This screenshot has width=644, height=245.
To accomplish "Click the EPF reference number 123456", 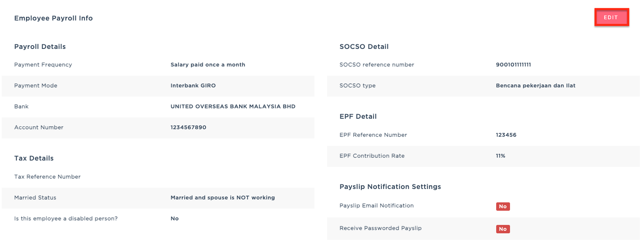I will pos(506,135).
